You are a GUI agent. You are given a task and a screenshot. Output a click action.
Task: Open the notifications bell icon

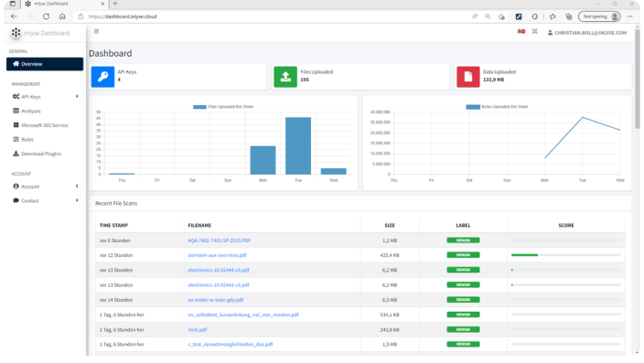pos(521,32)
